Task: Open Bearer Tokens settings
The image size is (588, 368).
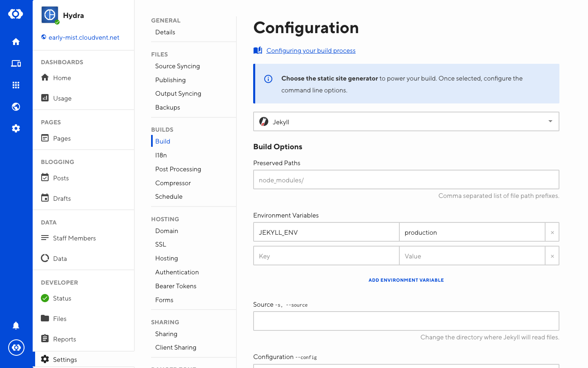Action: [176, 286]
